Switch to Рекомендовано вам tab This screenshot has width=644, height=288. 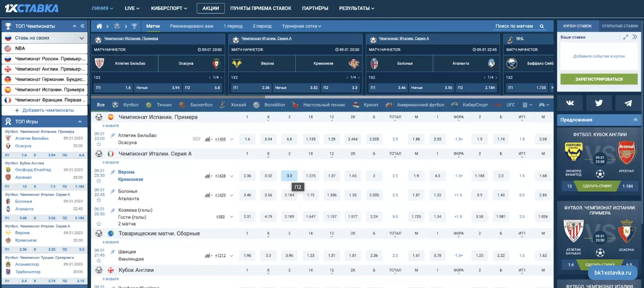click(x=191, y=26)
